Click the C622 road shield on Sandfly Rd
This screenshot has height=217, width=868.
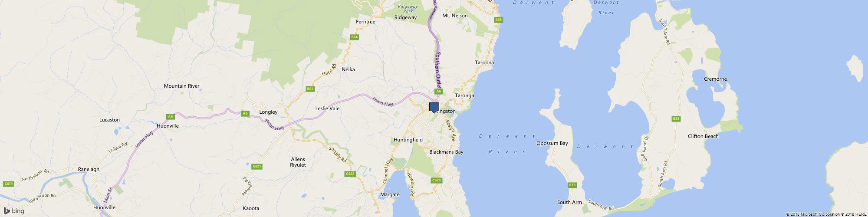coord(350,174)
